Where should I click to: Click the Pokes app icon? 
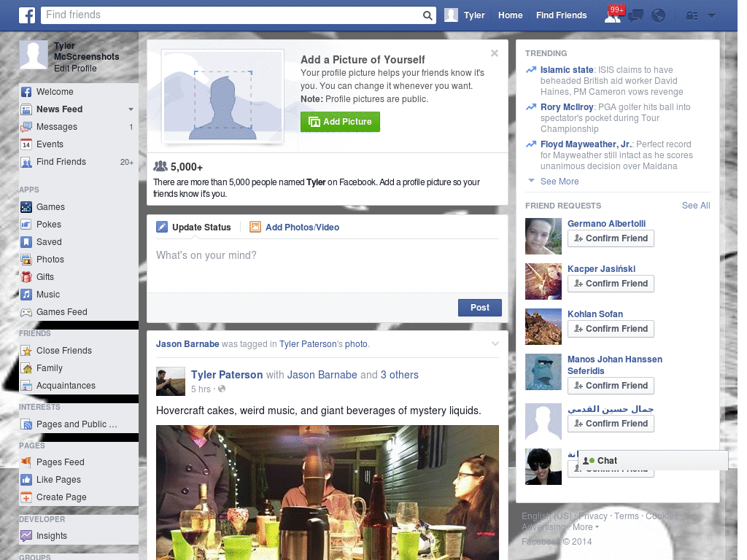[26, 225]
